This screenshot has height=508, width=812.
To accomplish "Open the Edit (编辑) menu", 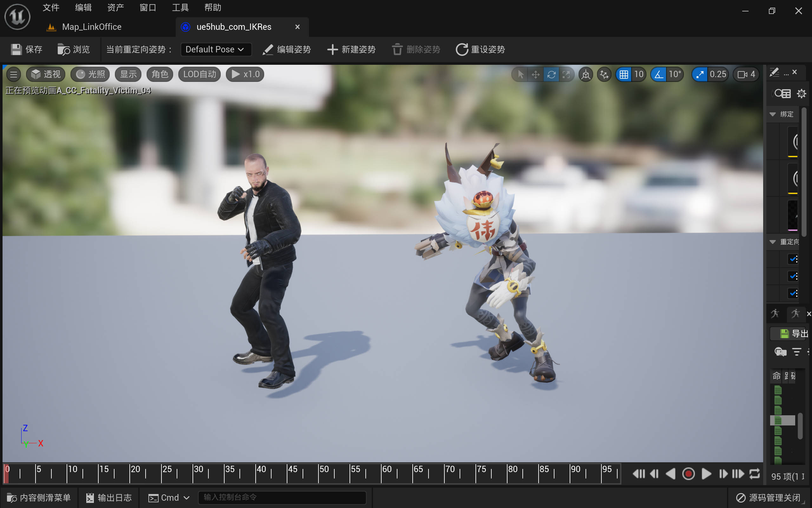I will 83,7.
